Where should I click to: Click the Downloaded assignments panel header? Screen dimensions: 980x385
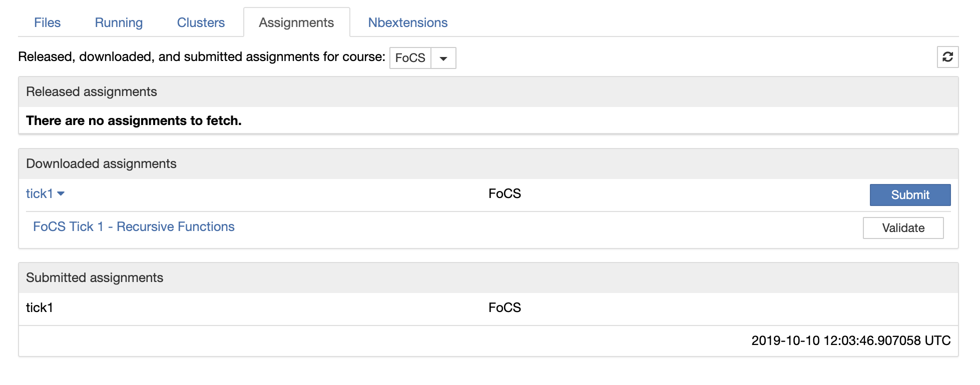pos(101,163)
